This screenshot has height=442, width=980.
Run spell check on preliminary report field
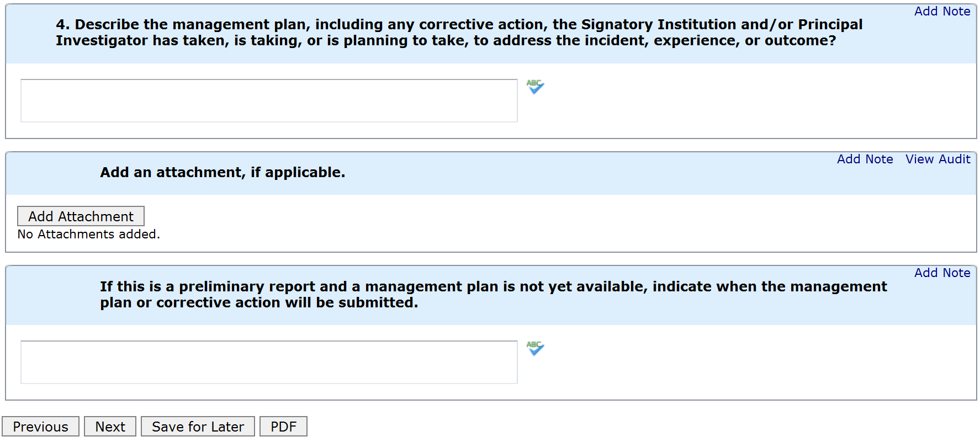(535, 348)
